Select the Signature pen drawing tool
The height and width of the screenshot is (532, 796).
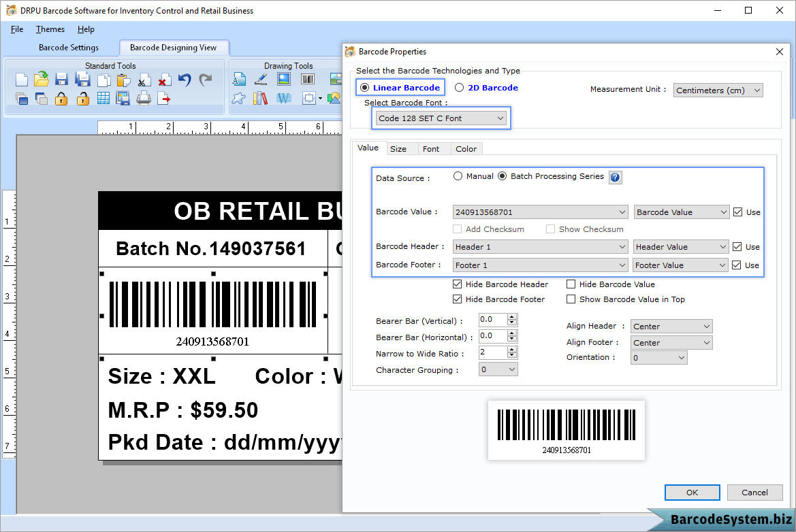click(261, 79)
